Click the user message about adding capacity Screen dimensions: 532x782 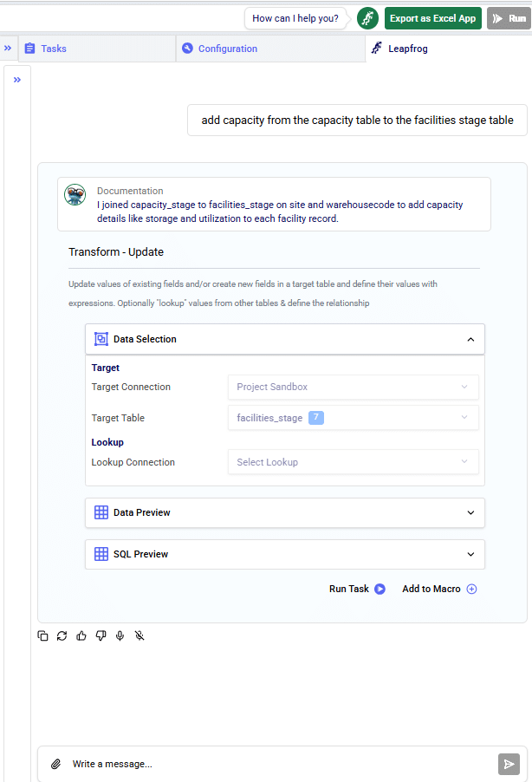[x=357, y=121]
